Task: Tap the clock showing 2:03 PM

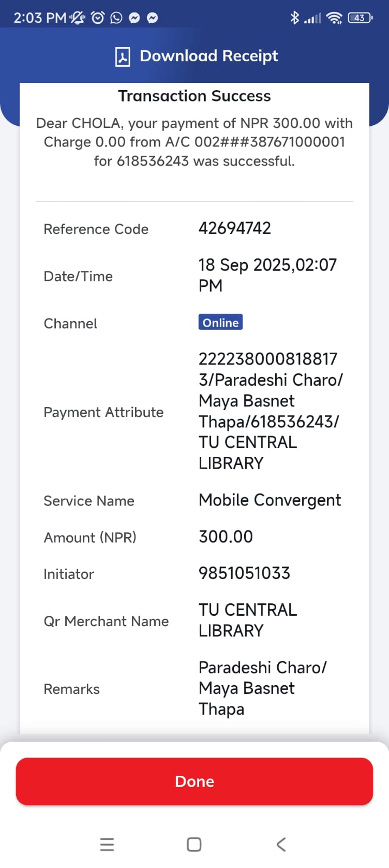Action: (40, 18)
